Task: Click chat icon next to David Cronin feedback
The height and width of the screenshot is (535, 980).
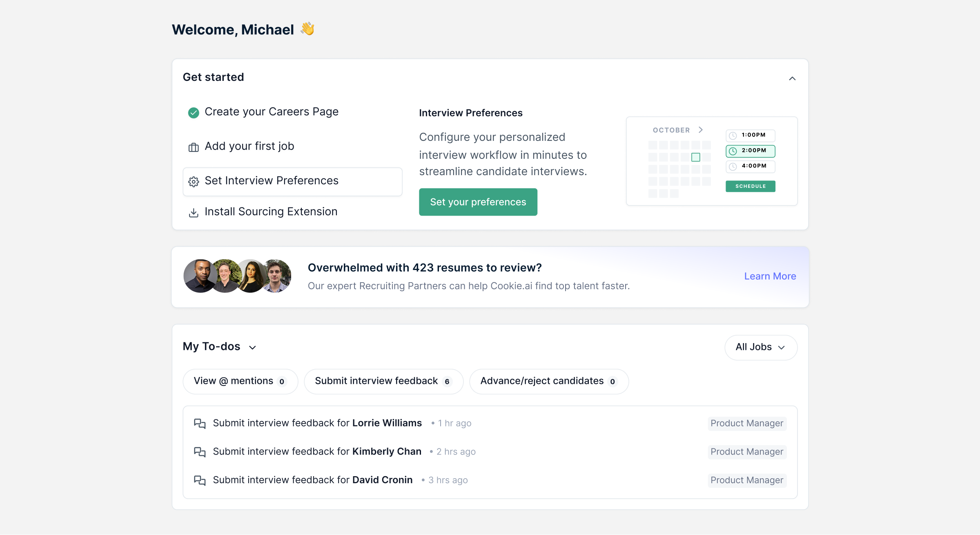Action: coord(199,480)
